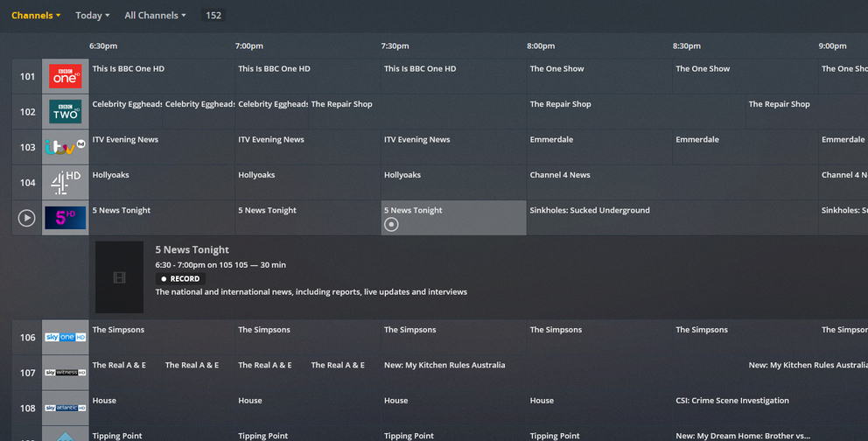
Task: Open the Channels dropdown menu
Action: [x=36, y=16]
